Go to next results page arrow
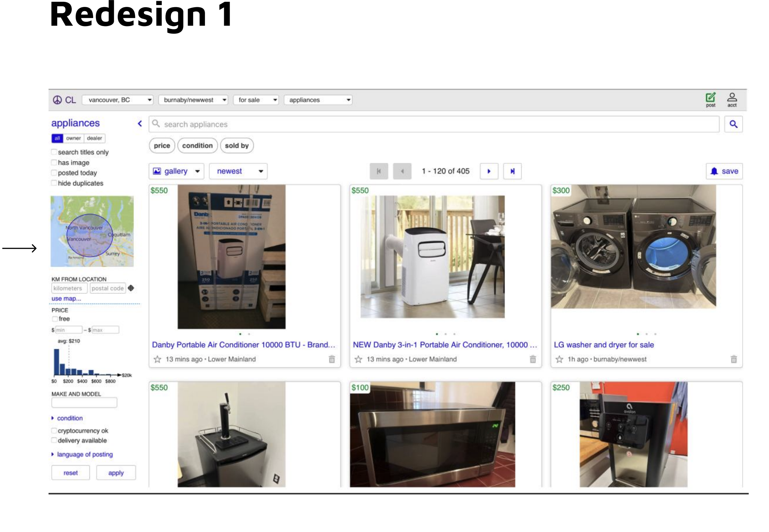Viewport: 769px width, 532px height. 489,171
